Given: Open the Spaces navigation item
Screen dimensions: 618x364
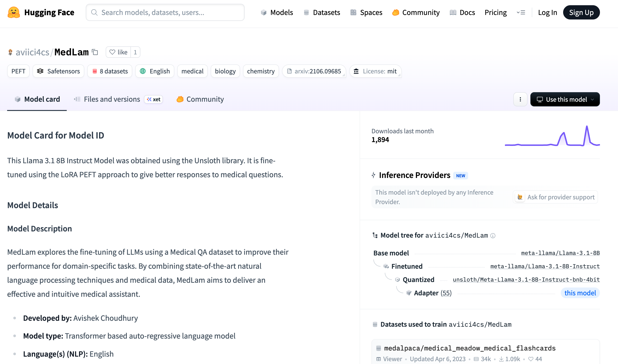Looking at the screenshot, I should (x=366, y=12).
